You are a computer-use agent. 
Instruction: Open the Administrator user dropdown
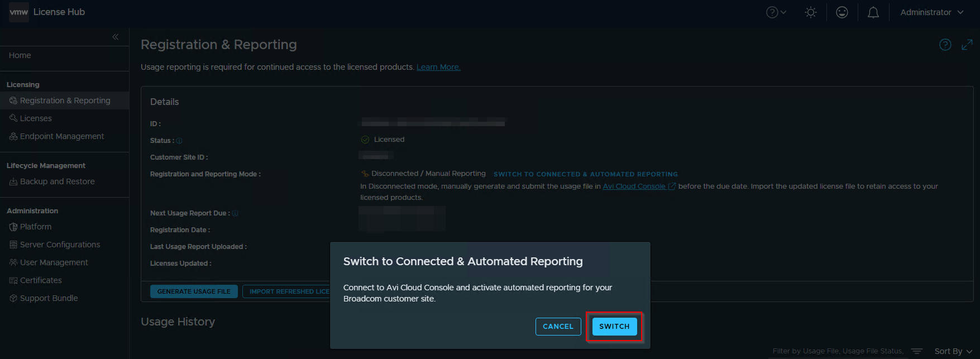[932, 12]
